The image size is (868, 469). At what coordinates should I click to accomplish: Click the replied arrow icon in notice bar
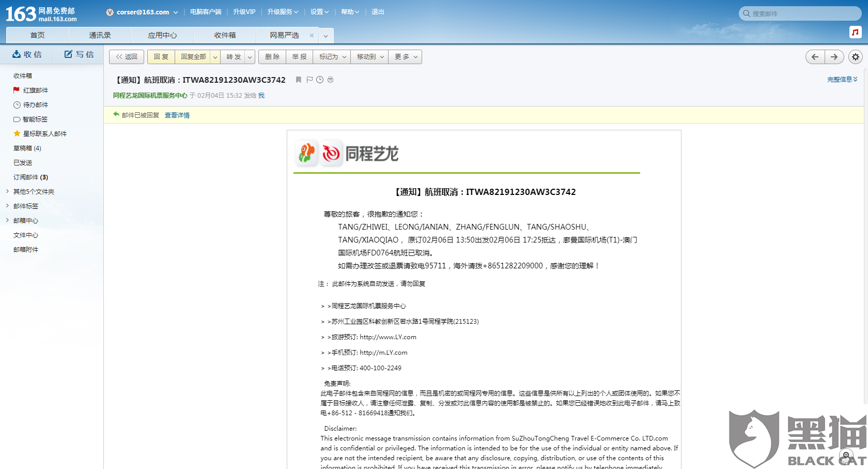[x=116, y=114]
